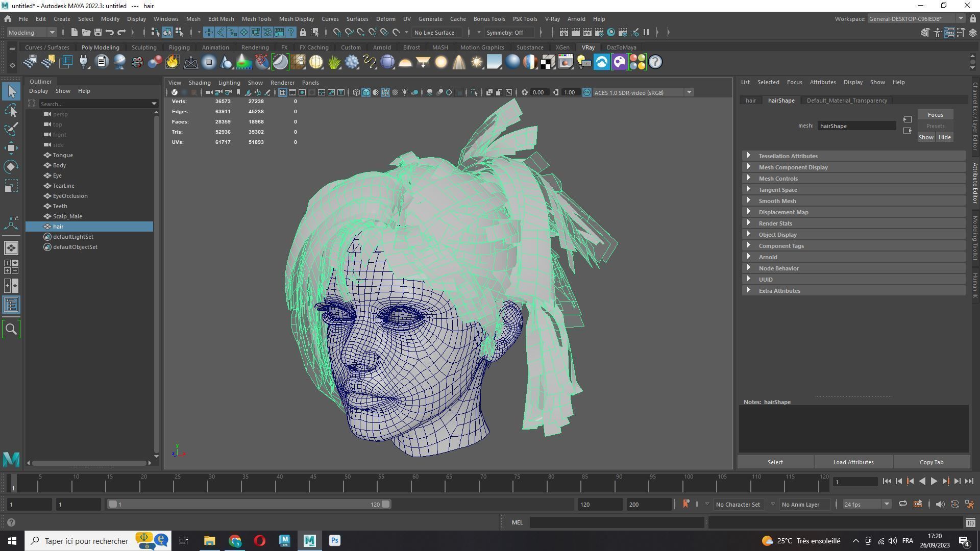
Task: Toggle textured display in viewport toolbar
Action: coord(395,92)
